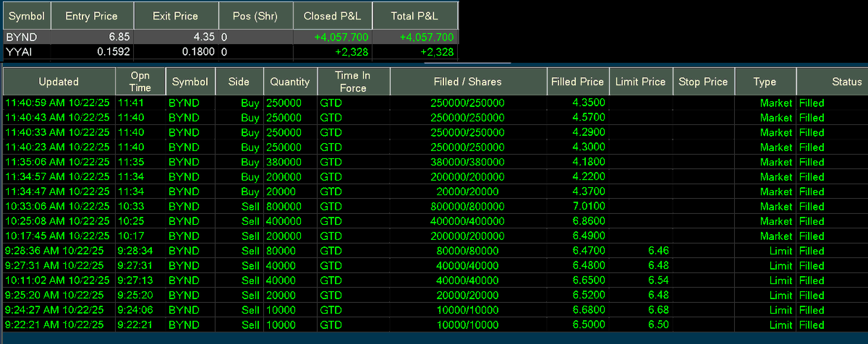868x344 pixels.
Task: Click filled shares 400000/400000
Action: (x=467, y=221)
